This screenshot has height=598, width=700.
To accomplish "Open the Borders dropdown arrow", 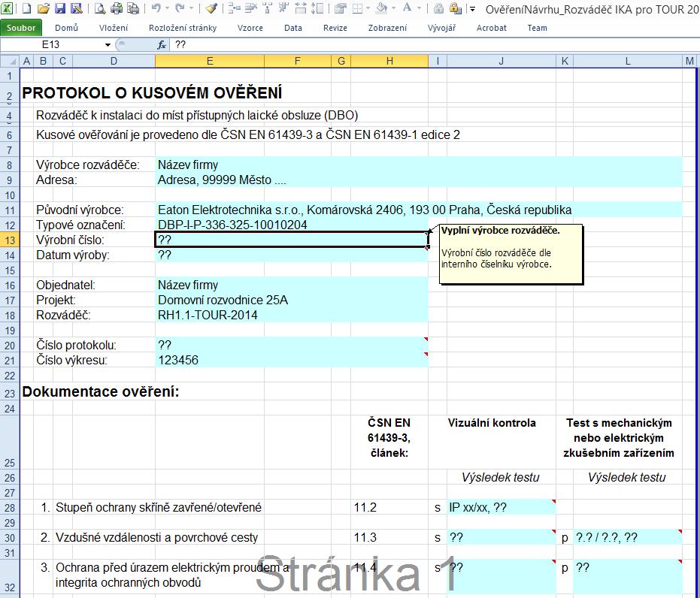I will 368,8.
